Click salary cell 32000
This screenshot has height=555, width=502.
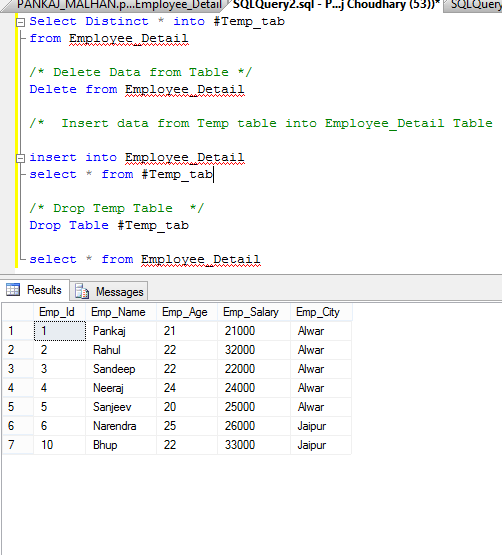click(x=254, y=350)
